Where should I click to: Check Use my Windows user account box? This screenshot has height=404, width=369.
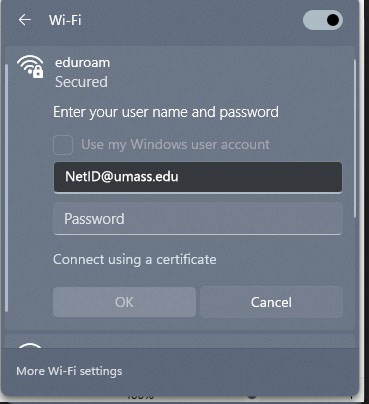63,145
